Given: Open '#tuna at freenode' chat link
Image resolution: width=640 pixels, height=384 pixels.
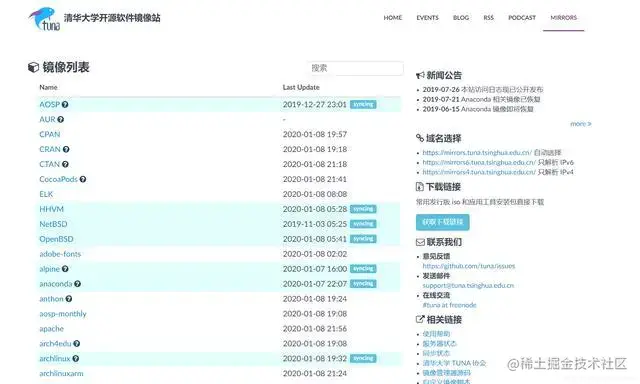Looking at the screenshot, I should 449,305.
